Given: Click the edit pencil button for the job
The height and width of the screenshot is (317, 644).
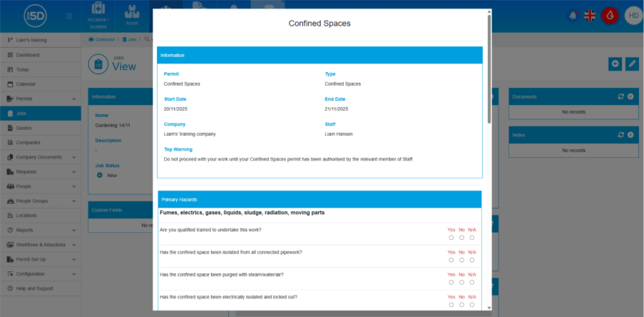Looking at the screenshot, I should 632,64.
